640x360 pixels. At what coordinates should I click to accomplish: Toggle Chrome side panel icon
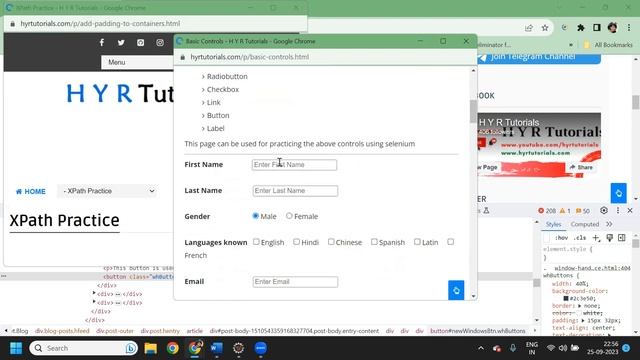[596, 28]
